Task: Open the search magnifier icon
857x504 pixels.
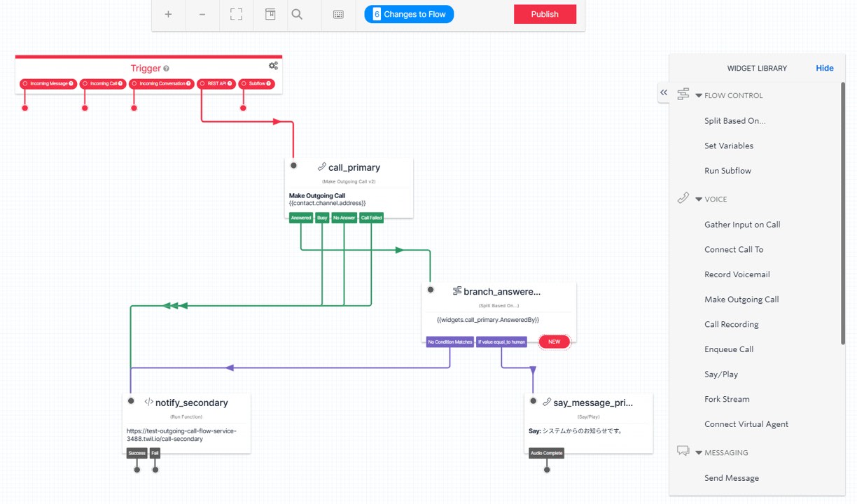Action: click(x=297, y=14)
